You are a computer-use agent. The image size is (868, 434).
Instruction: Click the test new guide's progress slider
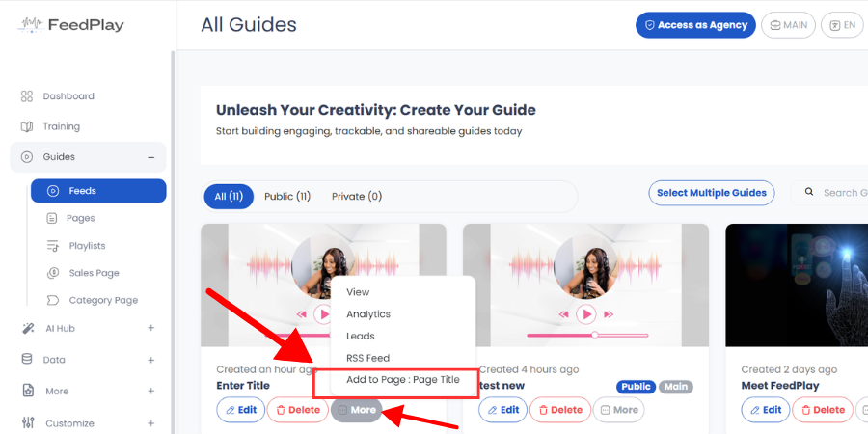(x=587, y=335)
